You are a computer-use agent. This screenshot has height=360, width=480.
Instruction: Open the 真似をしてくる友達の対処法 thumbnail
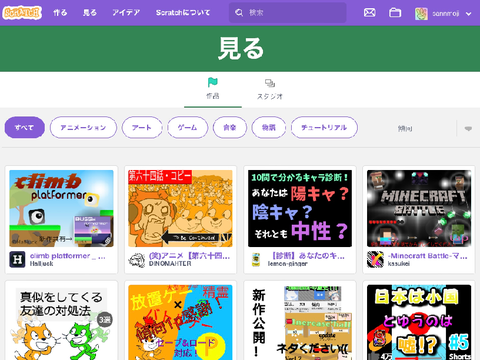(61, 322)
